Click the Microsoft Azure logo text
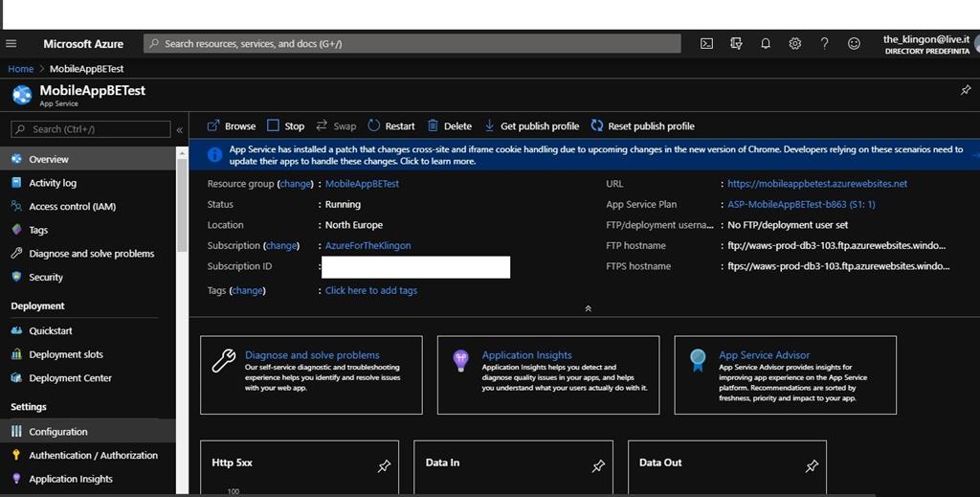This screenshot has height=497, width=980. point(83,44)
